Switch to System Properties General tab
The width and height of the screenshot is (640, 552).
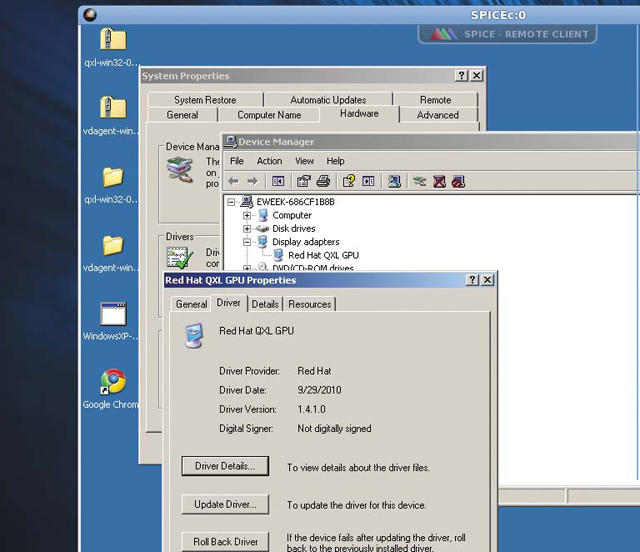[x=182, y=115]
